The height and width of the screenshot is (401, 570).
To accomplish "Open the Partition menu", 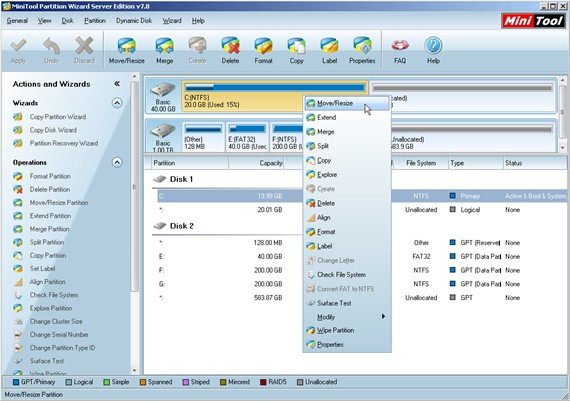I will [95, 21].
